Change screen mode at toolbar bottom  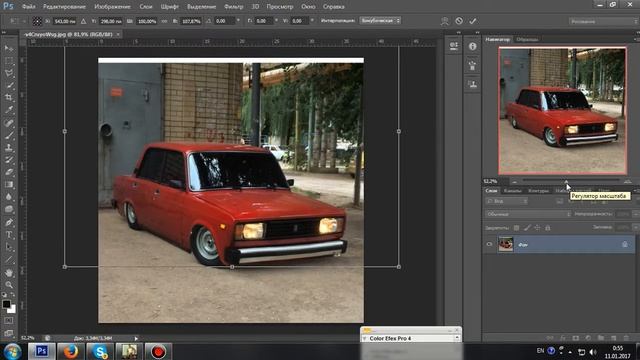tap(9, 333)
